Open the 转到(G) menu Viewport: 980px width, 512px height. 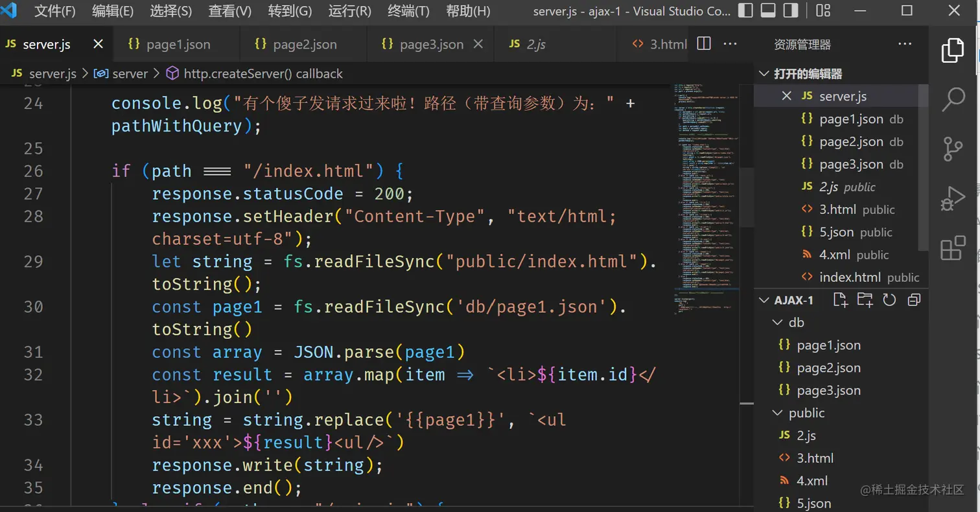pos(290,11)
